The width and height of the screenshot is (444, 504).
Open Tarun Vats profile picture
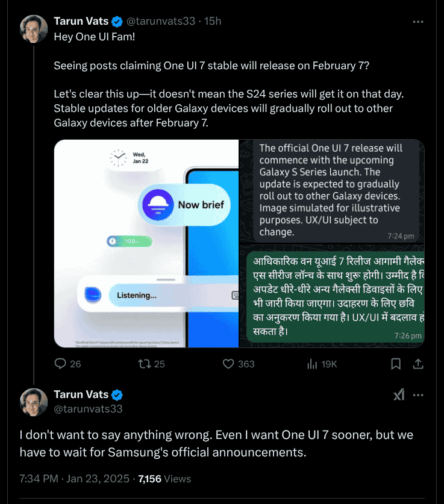pyautogui.click(x=33, y=29)
